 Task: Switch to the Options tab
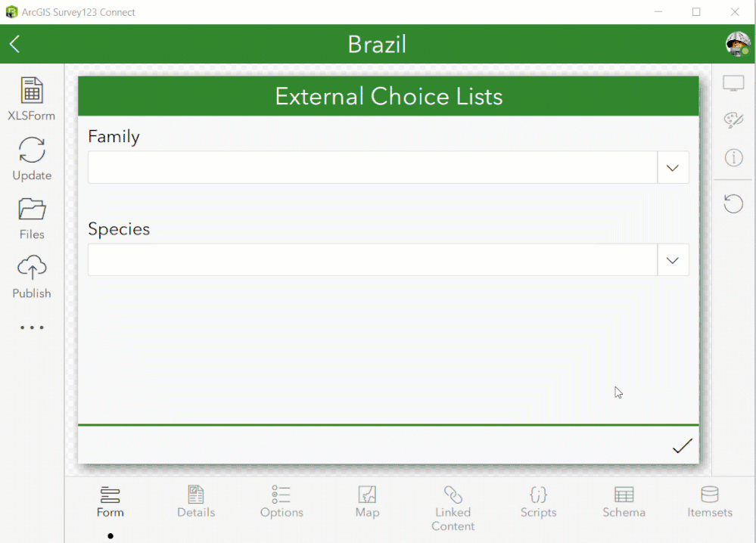pyautogui.click(x=282, y=502)
